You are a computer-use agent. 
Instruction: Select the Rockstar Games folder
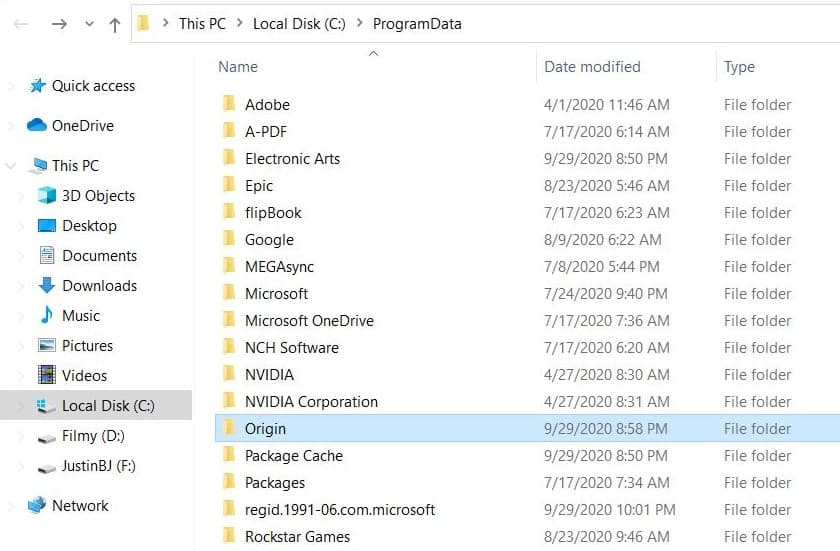(x=297, y=537)
